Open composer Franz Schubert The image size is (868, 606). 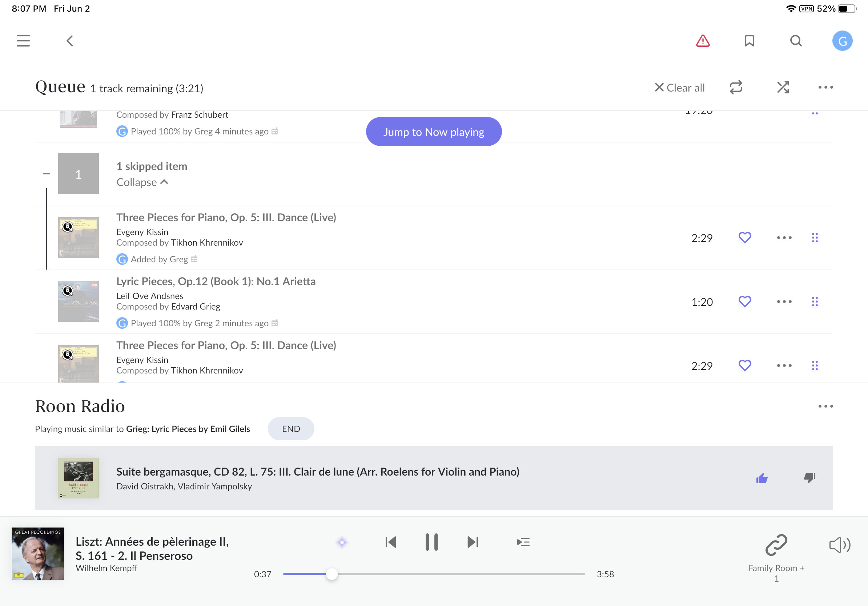coord(200,114)
